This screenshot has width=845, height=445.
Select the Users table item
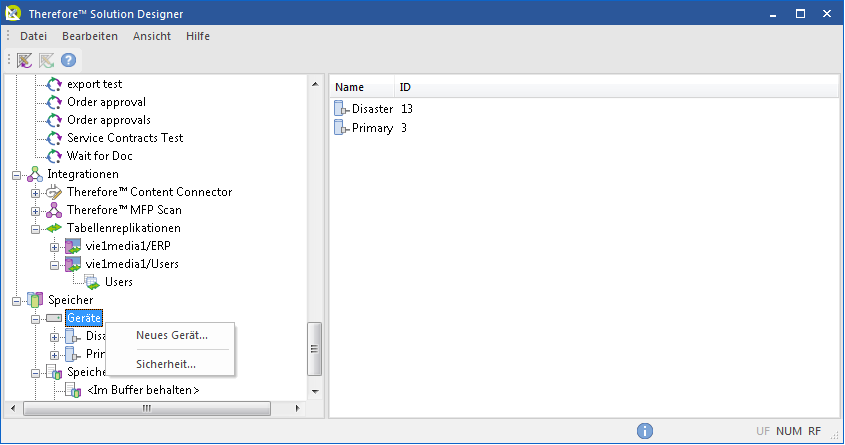(119, 282)
